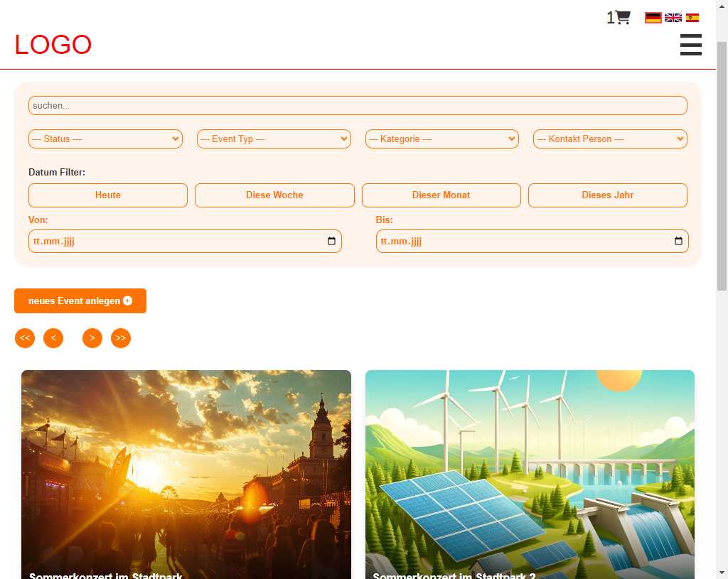Open the Kontakt Person dropdown

click(x=610, y=139)
